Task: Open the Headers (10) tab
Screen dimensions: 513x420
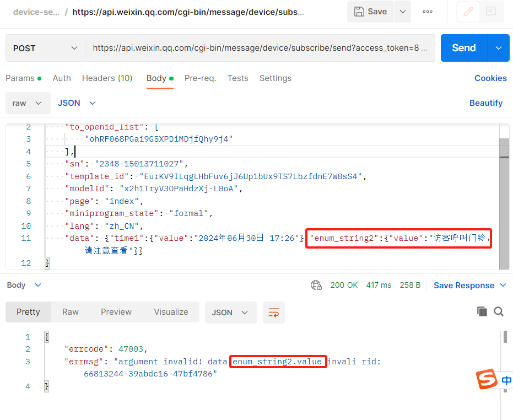Action: tap(107, 78)
